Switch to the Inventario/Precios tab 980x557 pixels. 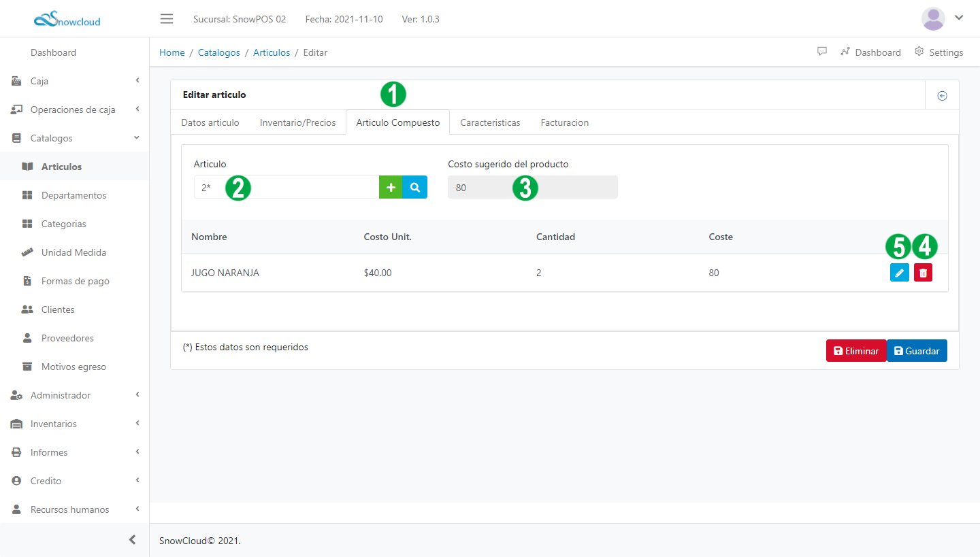coord(297,123)
